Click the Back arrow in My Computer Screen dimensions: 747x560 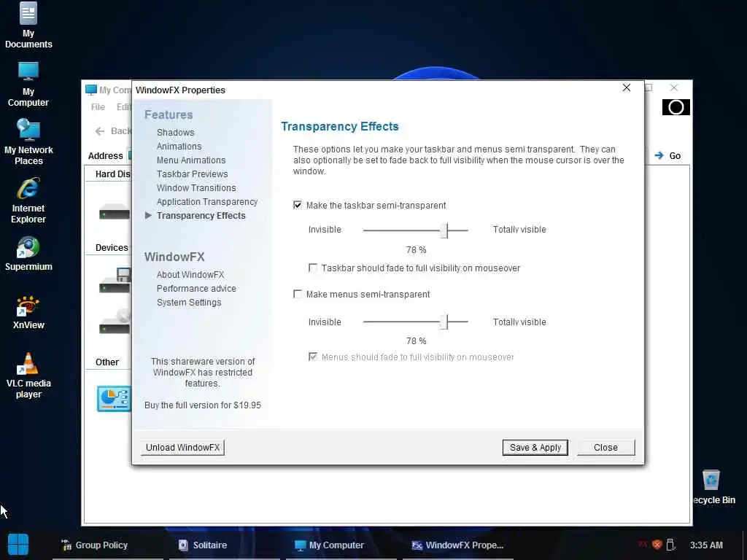click(99, 131)
